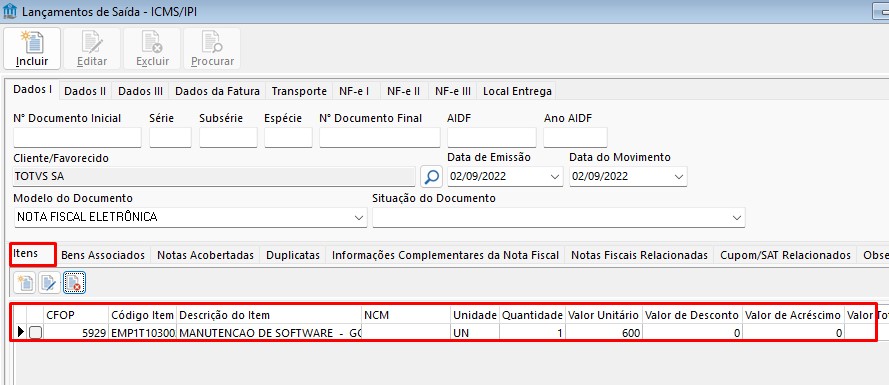Click the Valor de Desconto column header
Image resolution: width=889 pixels, height=385 pixels.
pos(692,315)
